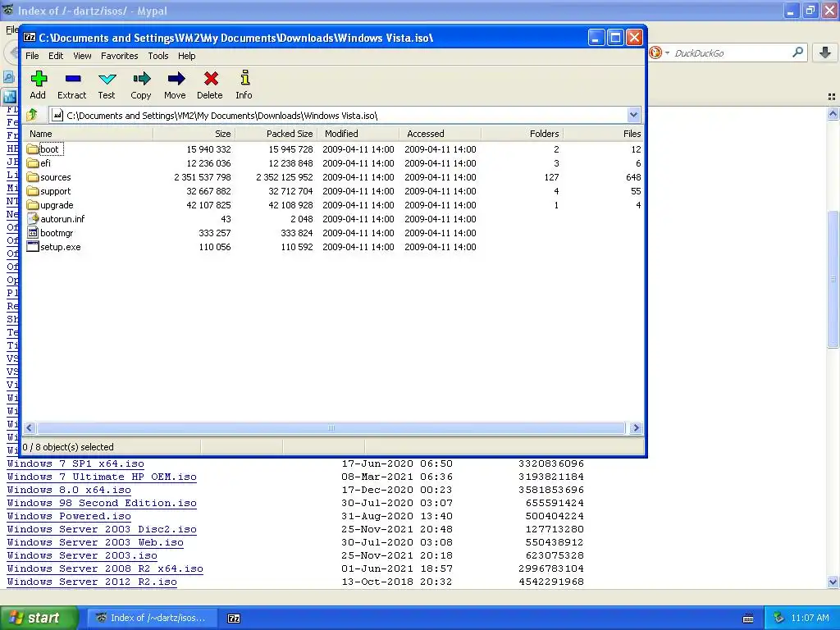Open Windows Server 2008 R2 x64.iso link
This screenshot has height=630, width=840.
coord(105,569)
